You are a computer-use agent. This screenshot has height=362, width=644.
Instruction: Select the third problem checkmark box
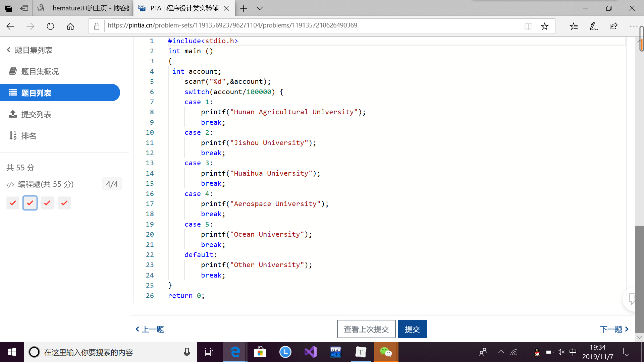click(47, 203)
